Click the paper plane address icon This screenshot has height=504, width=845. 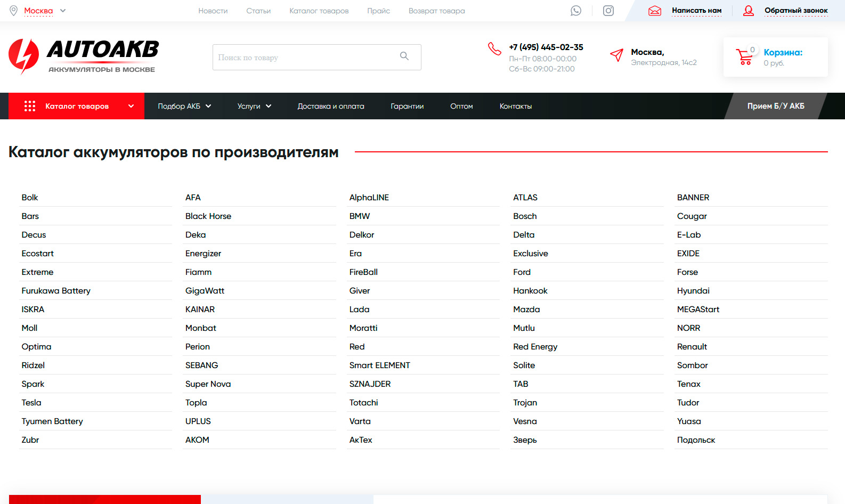click(x=616, y=55)
